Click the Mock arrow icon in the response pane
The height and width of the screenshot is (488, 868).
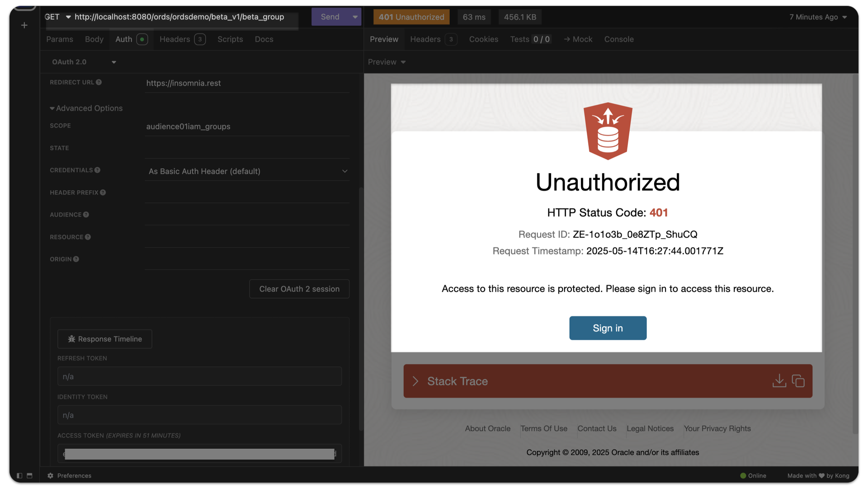tap(566, 39)
